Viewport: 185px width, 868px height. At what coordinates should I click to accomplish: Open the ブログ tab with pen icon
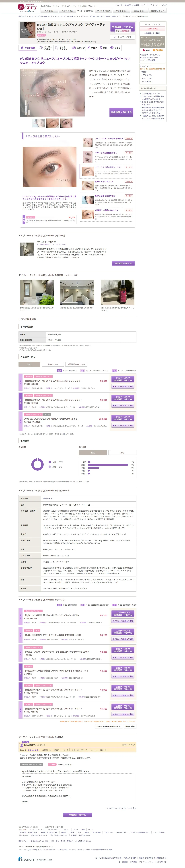click(92, 48)
